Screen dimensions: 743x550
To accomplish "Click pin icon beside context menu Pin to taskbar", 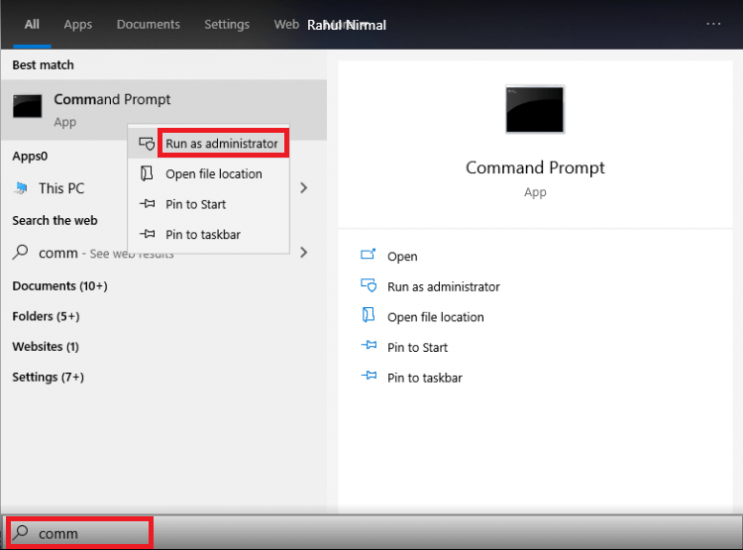I will [147, 234].
